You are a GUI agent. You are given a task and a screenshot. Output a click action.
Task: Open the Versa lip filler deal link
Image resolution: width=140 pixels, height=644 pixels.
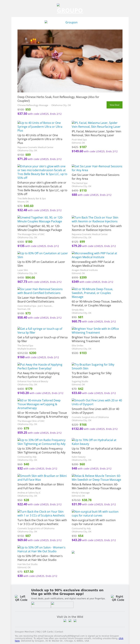[x=40, y=330]
